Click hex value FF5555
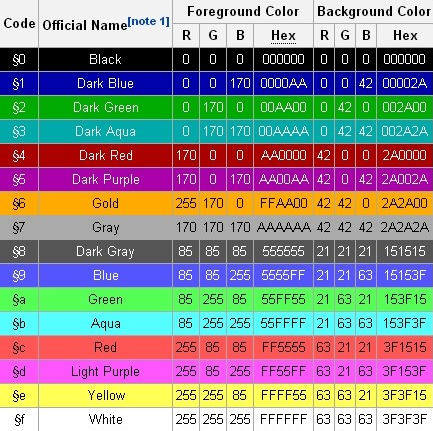Viewport: 433px width, 431px height. [x=283, y=347]
